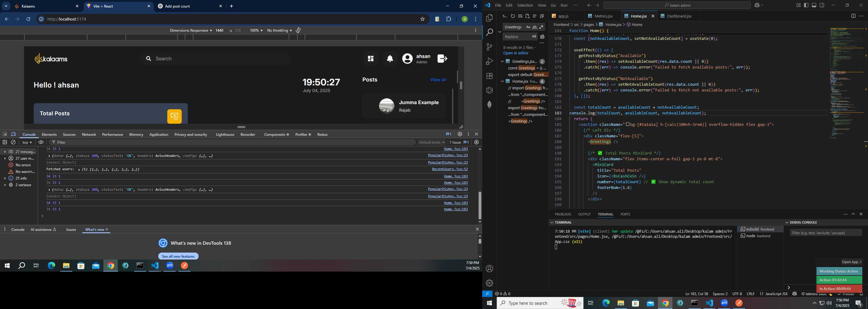This screenshot has width=868, height=309.
Task: Split the VS Code editor right
Action: pos(853,16)
